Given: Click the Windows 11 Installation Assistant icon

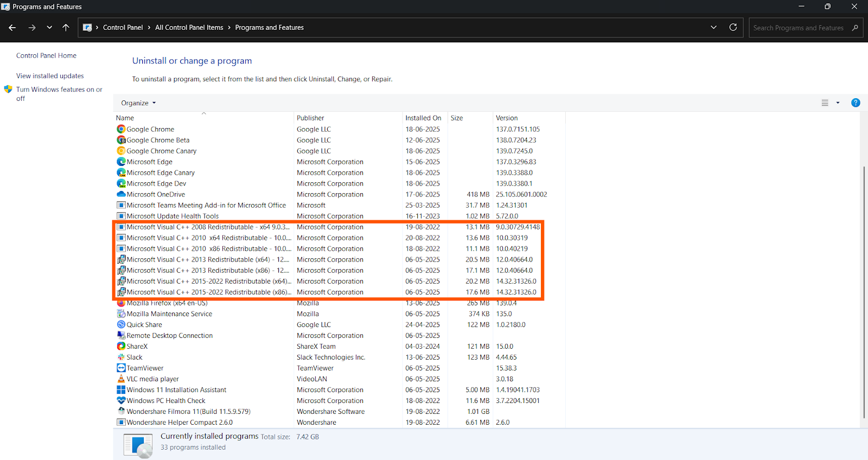Looking at the screenshot, I should 121,389.
